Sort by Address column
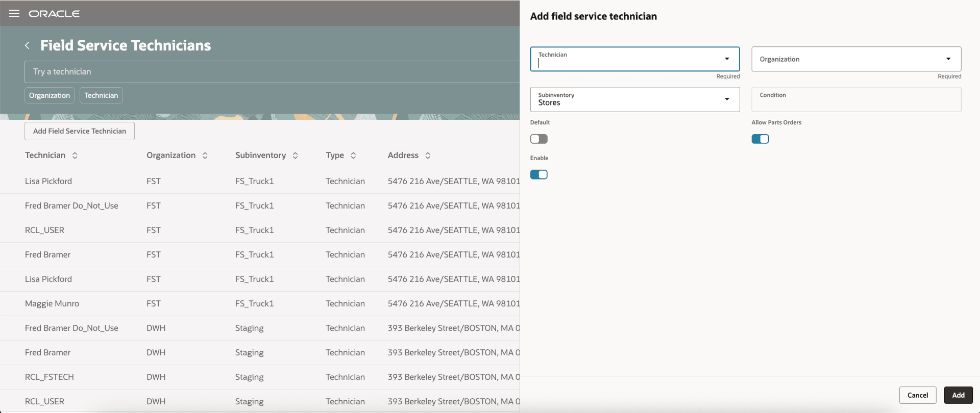The height and width of the screenshot is (413, 980). pos(428,156)
